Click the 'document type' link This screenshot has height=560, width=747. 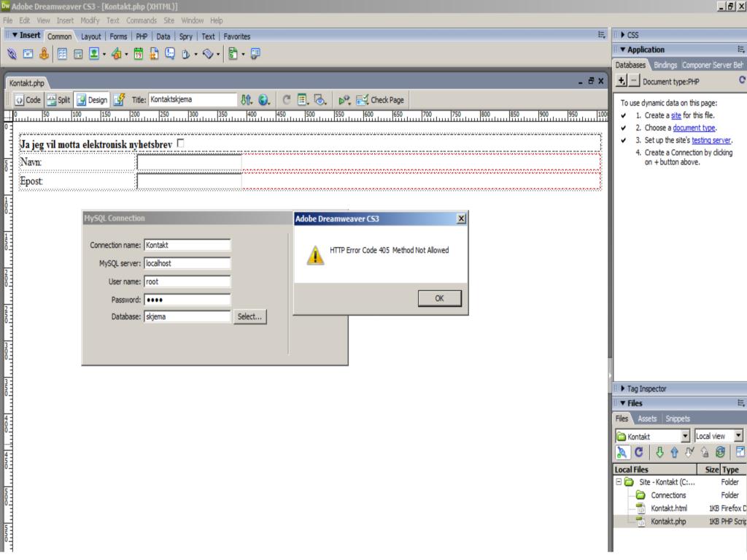point(694,128)
